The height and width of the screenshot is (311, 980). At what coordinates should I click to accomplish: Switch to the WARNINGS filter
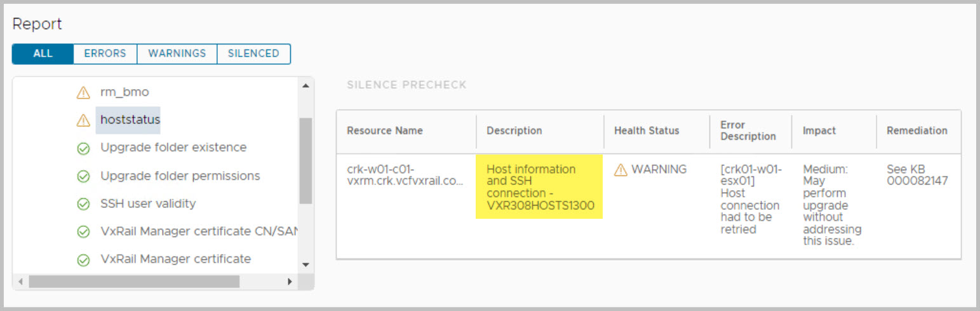coord(177,53)
